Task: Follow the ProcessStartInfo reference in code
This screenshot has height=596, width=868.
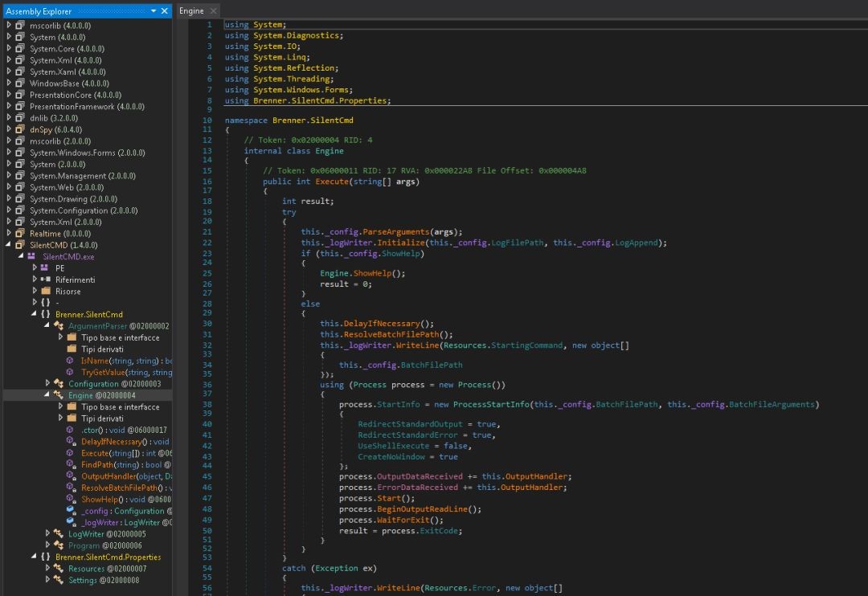Action: coord(490,405)
